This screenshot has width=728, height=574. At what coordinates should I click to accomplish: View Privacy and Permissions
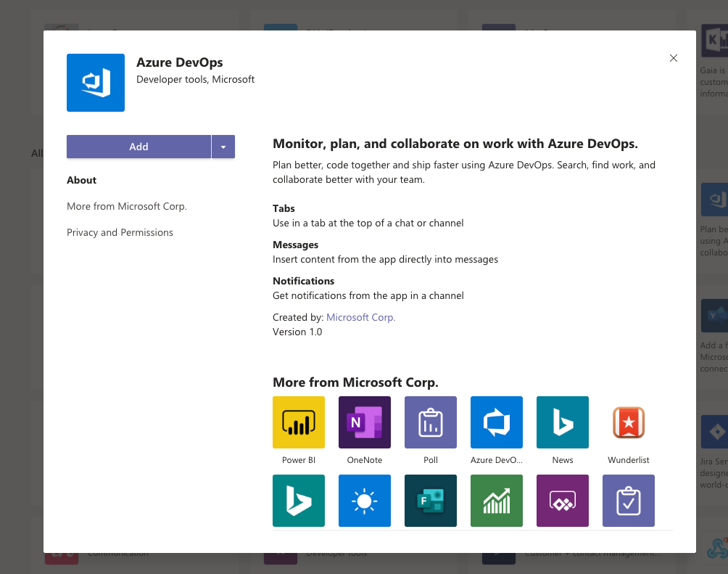119,232
